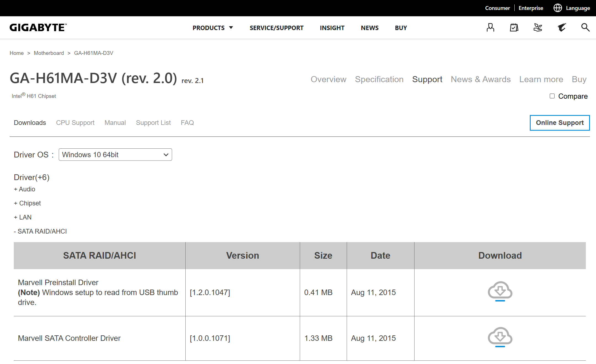Click the globe Language icon

tap(558, 8)
